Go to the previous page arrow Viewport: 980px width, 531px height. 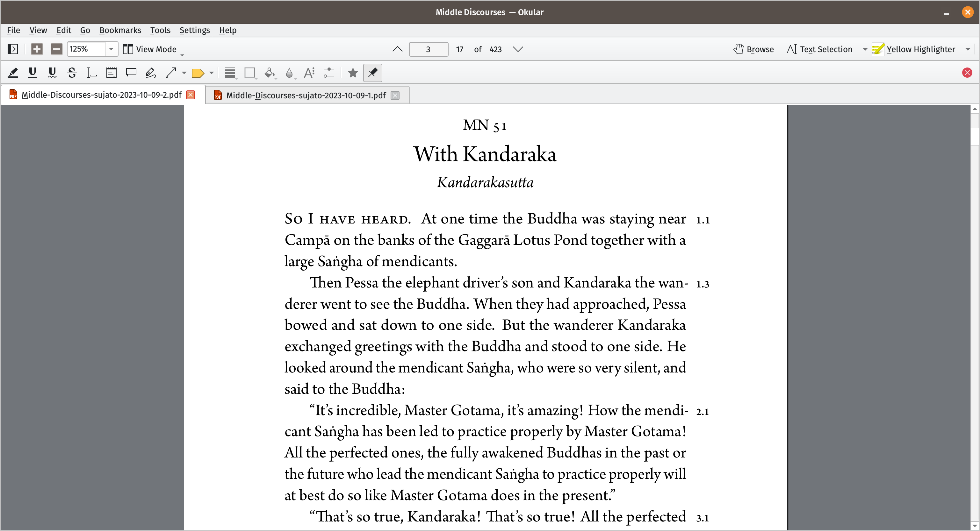pyautogui.click(x=398, y=49)
